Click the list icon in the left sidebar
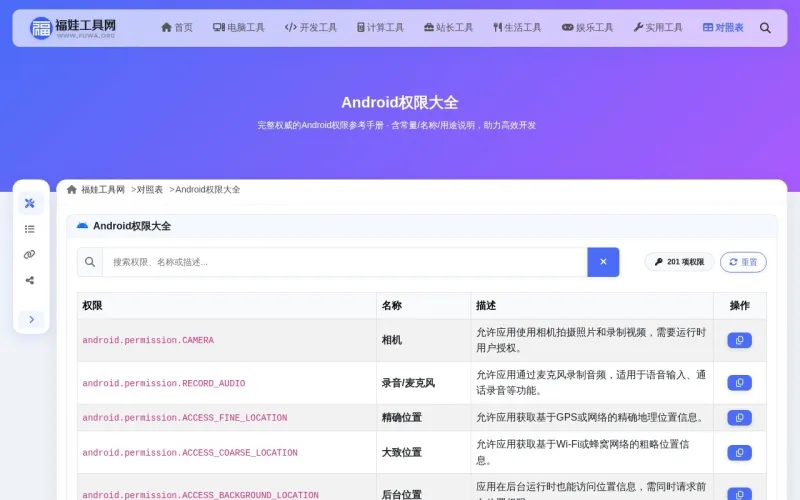This screenshot has height=500, width=800. 30,229
